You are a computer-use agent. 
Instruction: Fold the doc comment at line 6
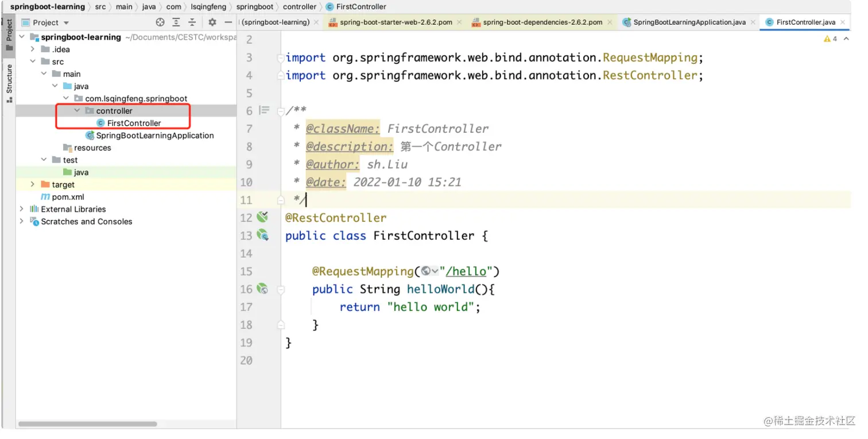click(x=281, y=111)
